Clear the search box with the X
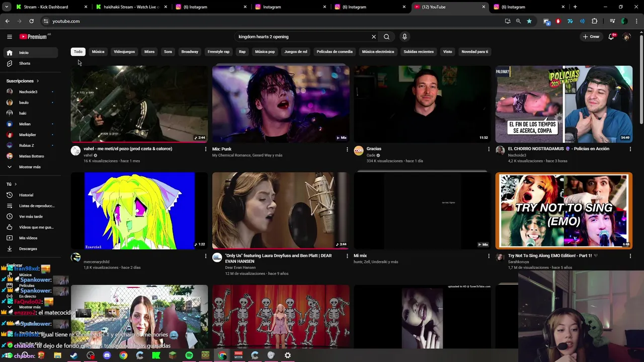This screenshot has width=644, height=362. pos(374,37)
